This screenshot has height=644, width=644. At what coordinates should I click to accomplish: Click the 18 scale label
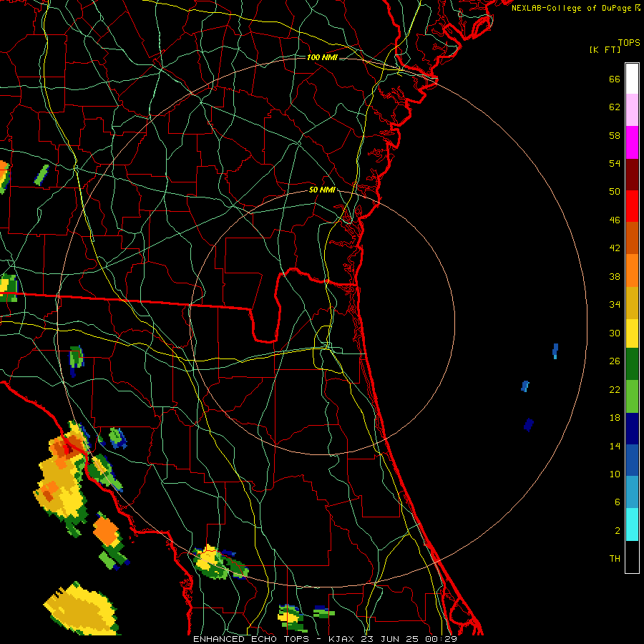pos(615,418)
